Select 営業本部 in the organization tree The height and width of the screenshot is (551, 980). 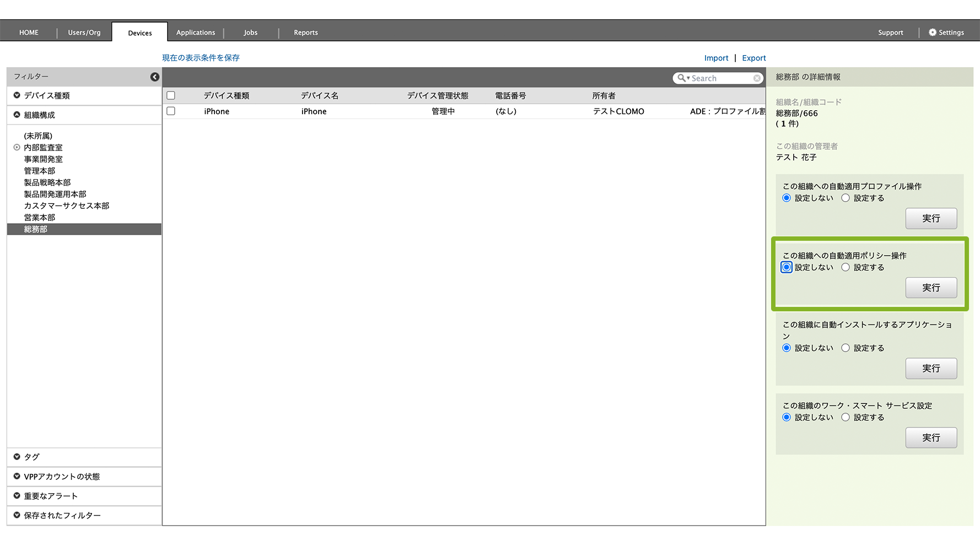(40, 218)
